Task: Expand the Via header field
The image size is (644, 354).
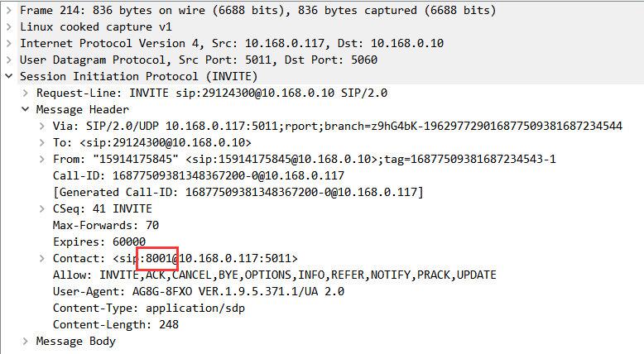Action: coord(42,126)
